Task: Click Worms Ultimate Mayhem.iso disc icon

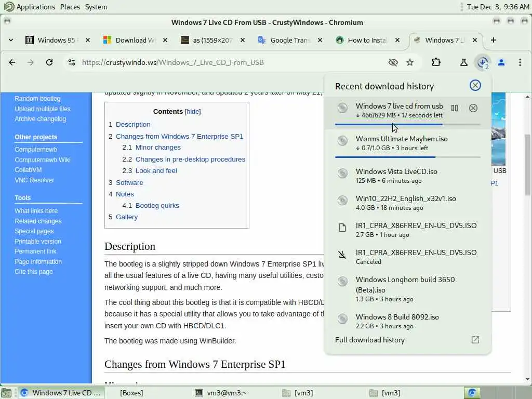Action: click(342, 140)
